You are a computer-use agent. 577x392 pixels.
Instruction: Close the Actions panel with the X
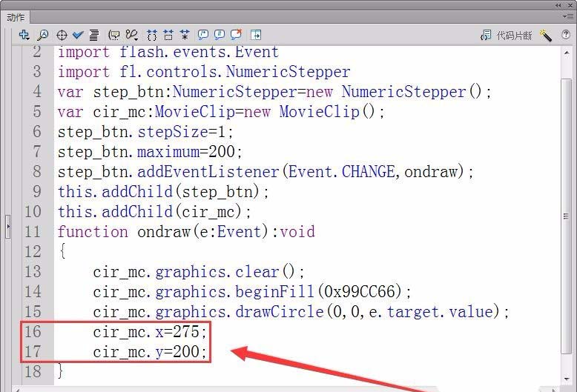click(x=570, y=5)
